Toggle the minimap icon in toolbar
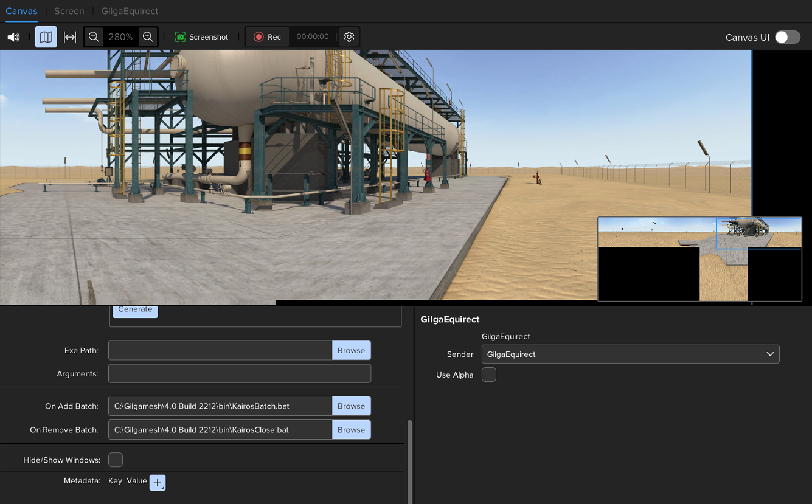The width and height of the screenshot is (812, 504). pos(46,37)
